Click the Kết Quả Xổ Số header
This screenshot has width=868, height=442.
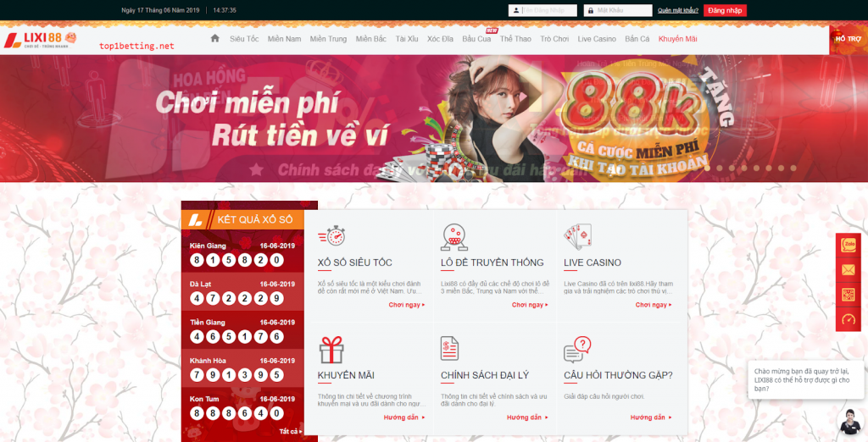[x=243, y=219]
